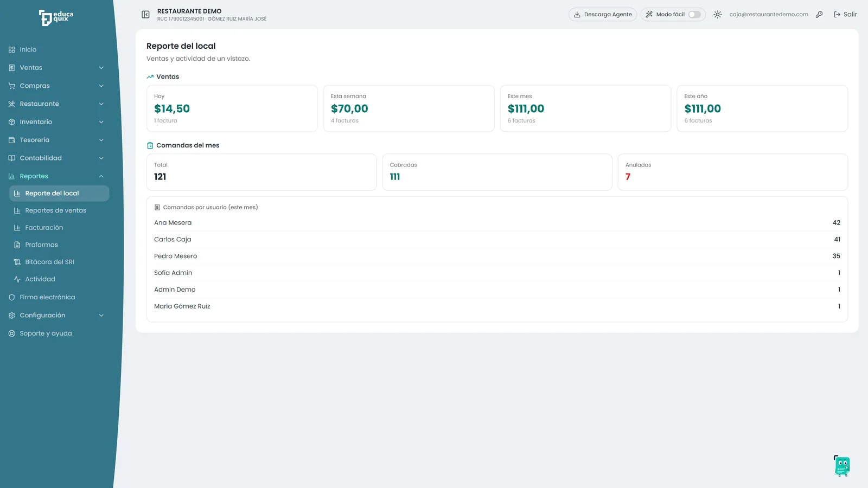Collapse the Reportes menu chevron
The image size is (868, 488).
pyautogui.click(x=101, y=176)
